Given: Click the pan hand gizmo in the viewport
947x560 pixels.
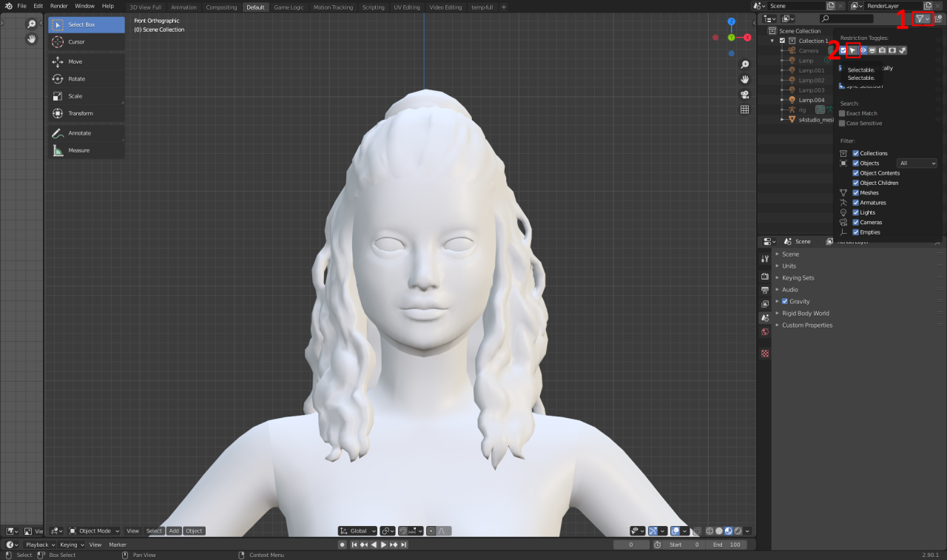Looking at the screenshot, I should click(x=744, y=79).
